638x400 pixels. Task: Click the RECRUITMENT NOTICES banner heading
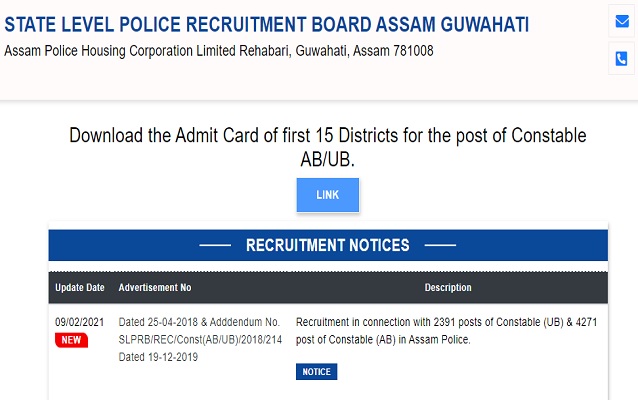327,245
